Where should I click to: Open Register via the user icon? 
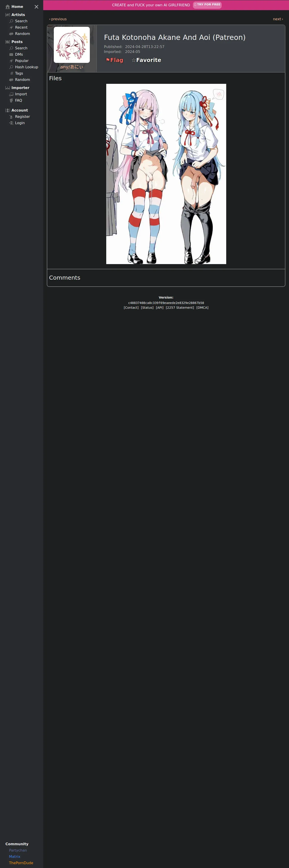click(11, 117)
